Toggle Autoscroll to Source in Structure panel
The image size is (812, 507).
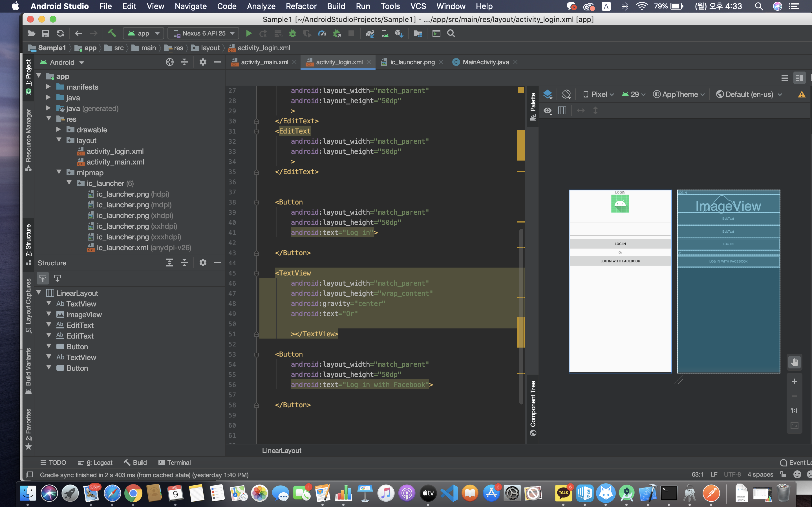point(43,278)
